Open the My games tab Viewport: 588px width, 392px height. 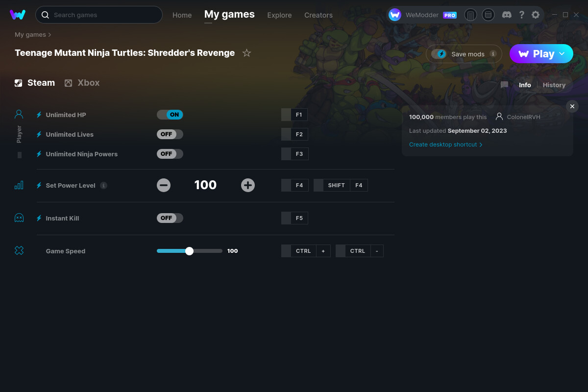point(229,15)
